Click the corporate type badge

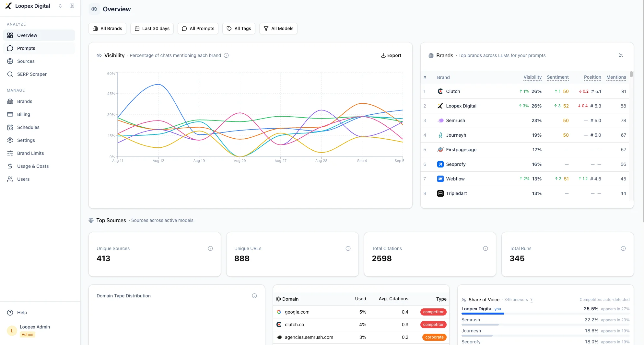point(434,337)
